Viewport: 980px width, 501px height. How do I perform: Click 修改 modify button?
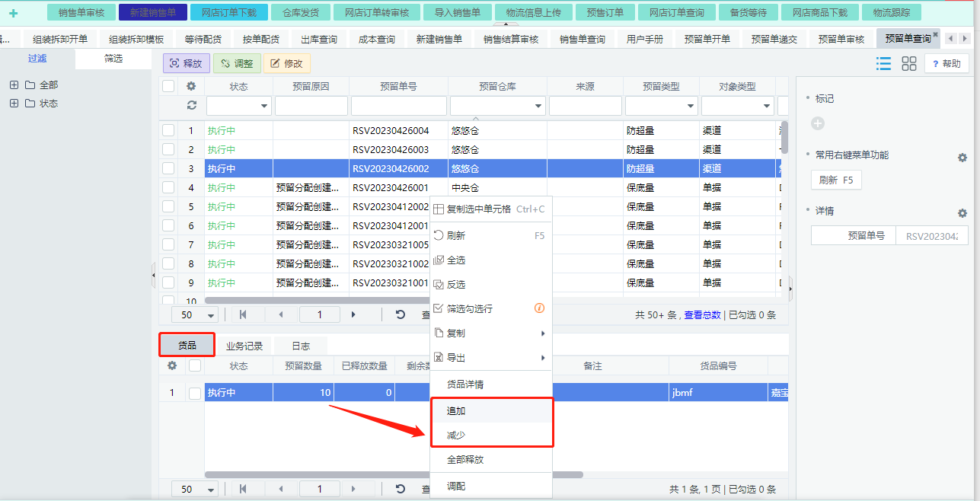coord(286,64)
